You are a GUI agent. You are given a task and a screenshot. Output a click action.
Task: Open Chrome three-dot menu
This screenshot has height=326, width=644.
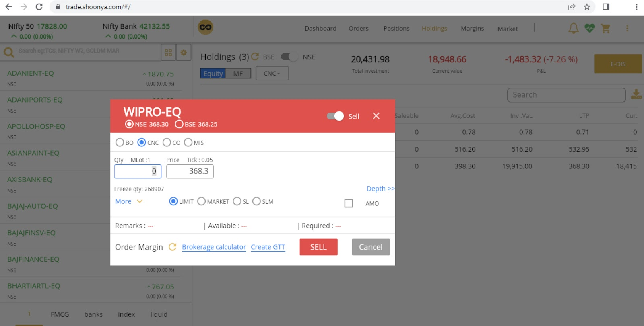636,7
